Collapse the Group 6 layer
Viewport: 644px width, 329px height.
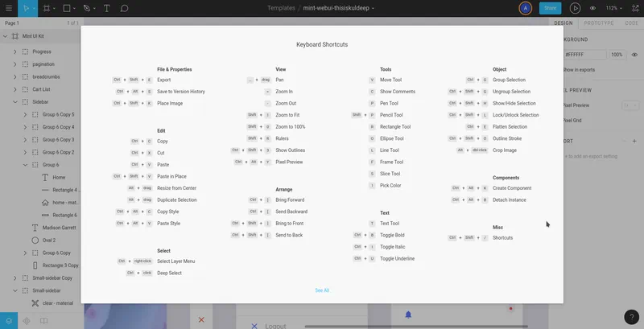[x=25, y=165]
